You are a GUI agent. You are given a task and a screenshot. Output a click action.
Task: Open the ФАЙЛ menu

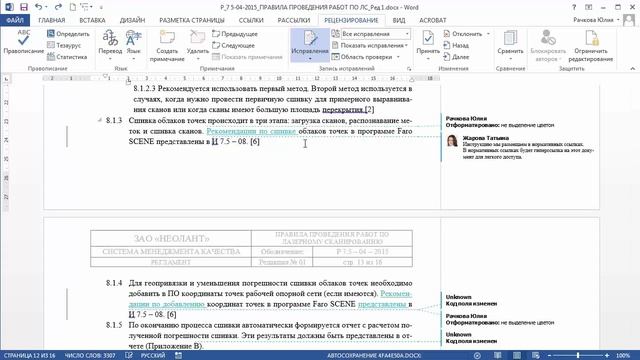tap(15, 20)
